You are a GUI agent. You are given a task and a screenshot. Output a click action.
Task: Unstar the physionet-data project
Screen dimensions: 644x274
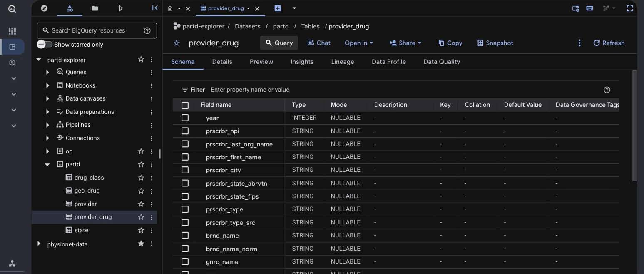pyautogui.click(x=141, y=244)
